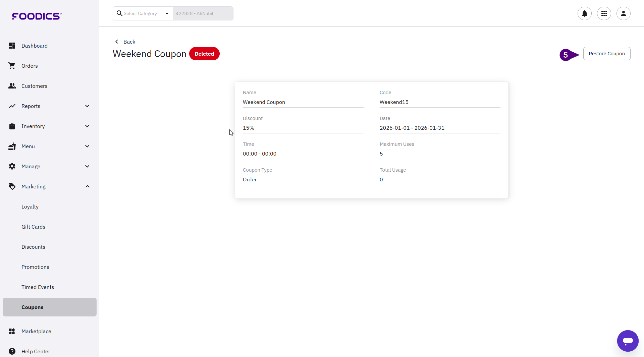The height and width of the screenshot is (357, 644).
Task: Expand the Inventory menu chevron
Action: (87, 126)
